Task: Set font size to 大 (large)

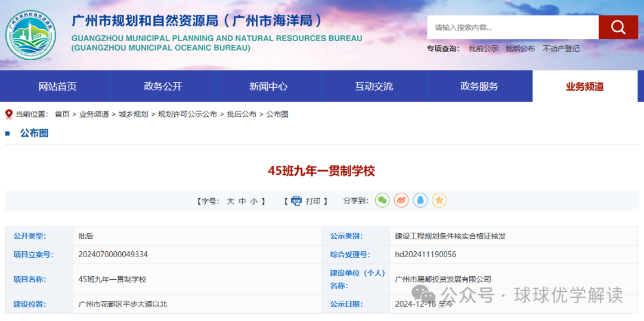Action: coord(230,201)
